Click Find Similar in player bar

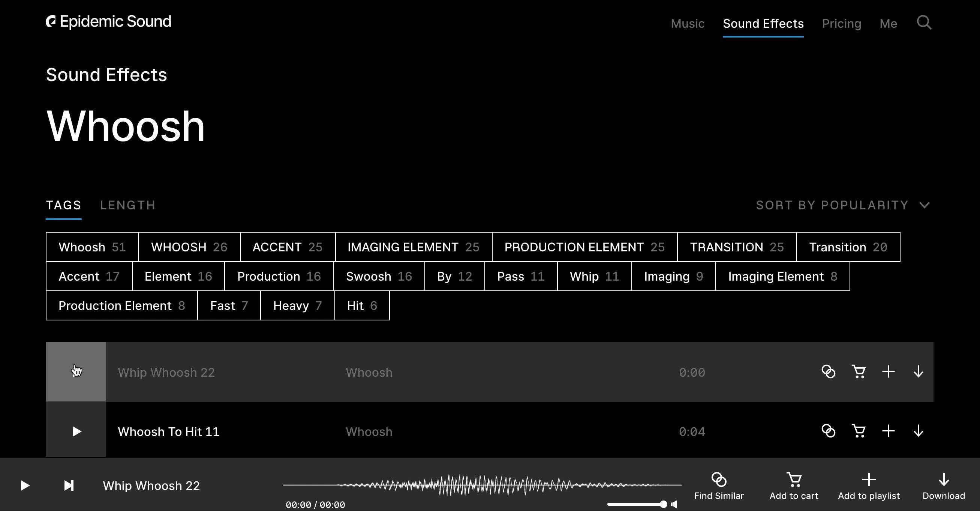719,486
